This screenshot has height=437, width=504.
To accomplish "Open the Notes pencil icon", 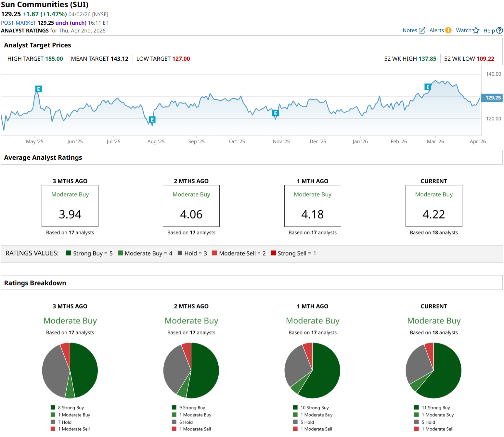I will click(x=422, y=31).
